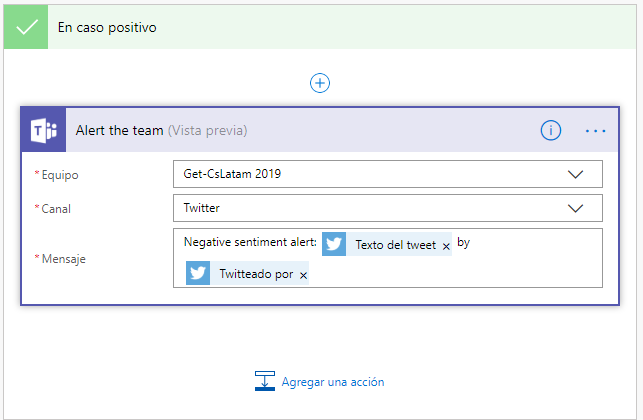Click the Agregar una acción icon
643x420 pixels.
click(x=265, y=381)
